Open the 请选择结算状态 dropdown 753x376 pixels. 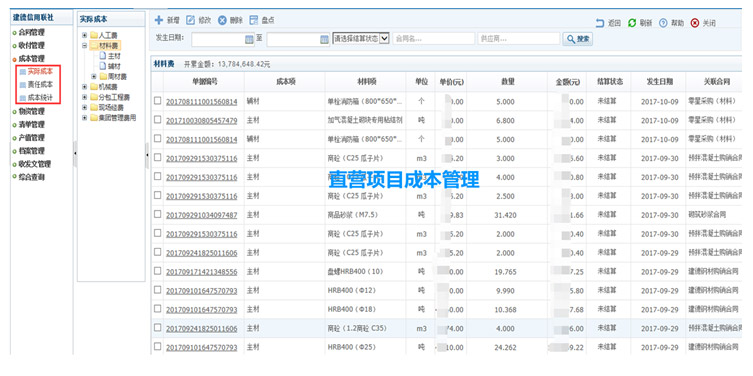[x=361, y=39]
